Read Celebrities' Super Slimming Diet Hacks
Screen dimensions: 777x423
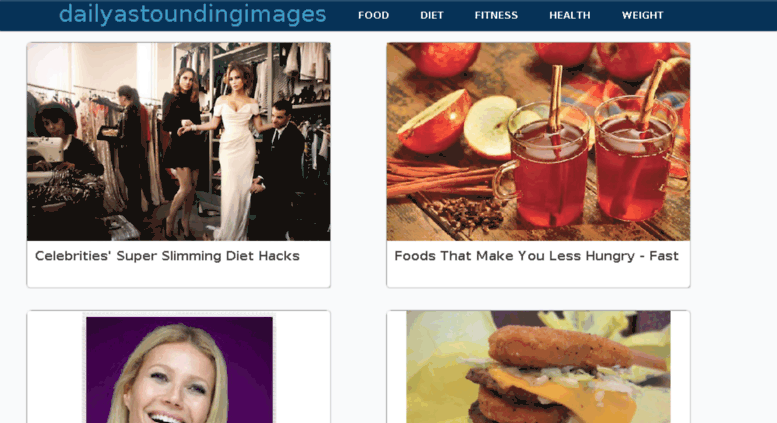coord(167,256)
